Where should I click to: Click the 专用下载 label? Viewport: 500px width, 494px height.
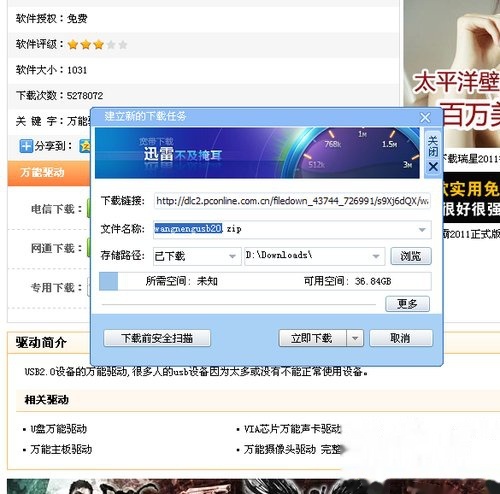[56, 287]
